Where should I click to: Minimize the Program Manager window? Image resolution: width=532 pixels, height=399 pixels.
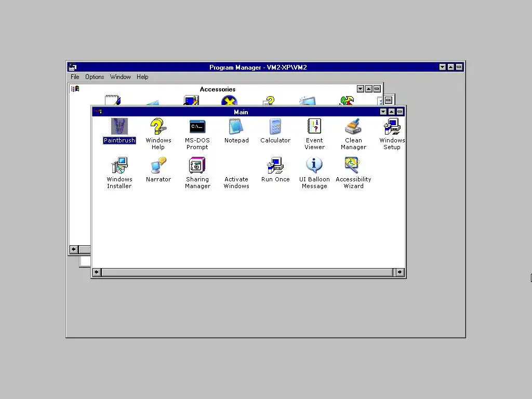(x=443, y=67)
